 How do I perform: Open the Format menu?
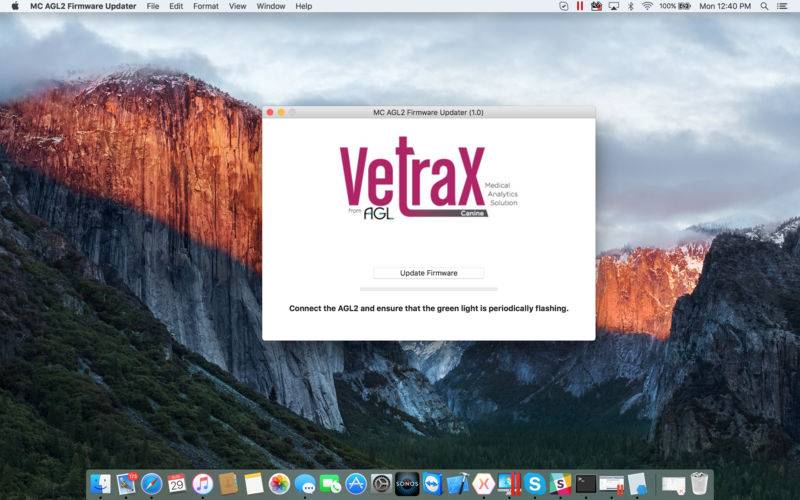tap(206, 6)
